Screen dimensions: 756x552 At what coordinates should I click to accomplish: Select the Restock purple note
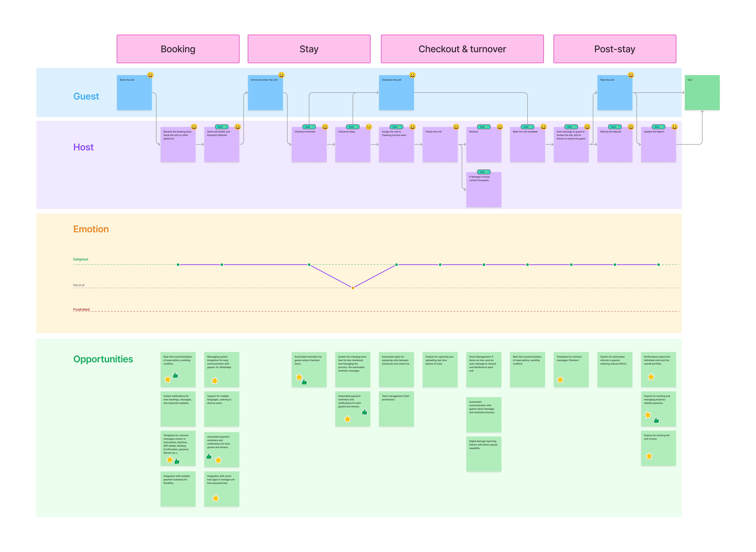tap(484, 144)
